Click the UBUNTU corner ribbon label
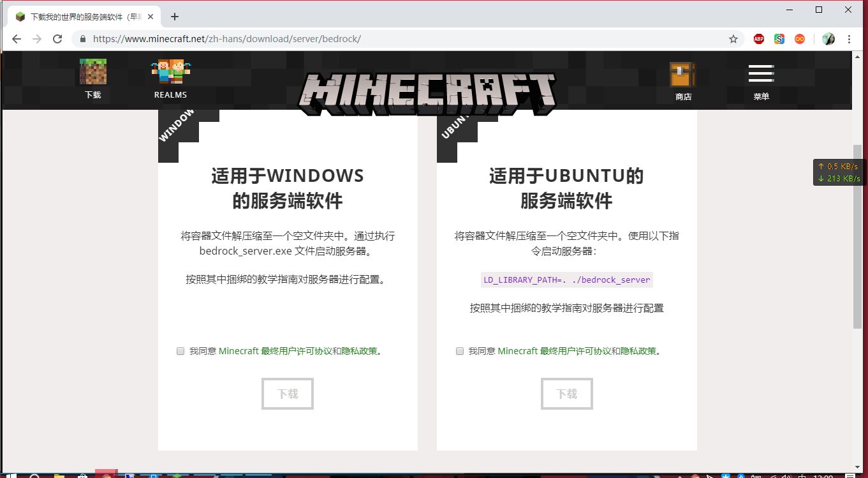Viewport: 868px width, 478px height. 455,126
